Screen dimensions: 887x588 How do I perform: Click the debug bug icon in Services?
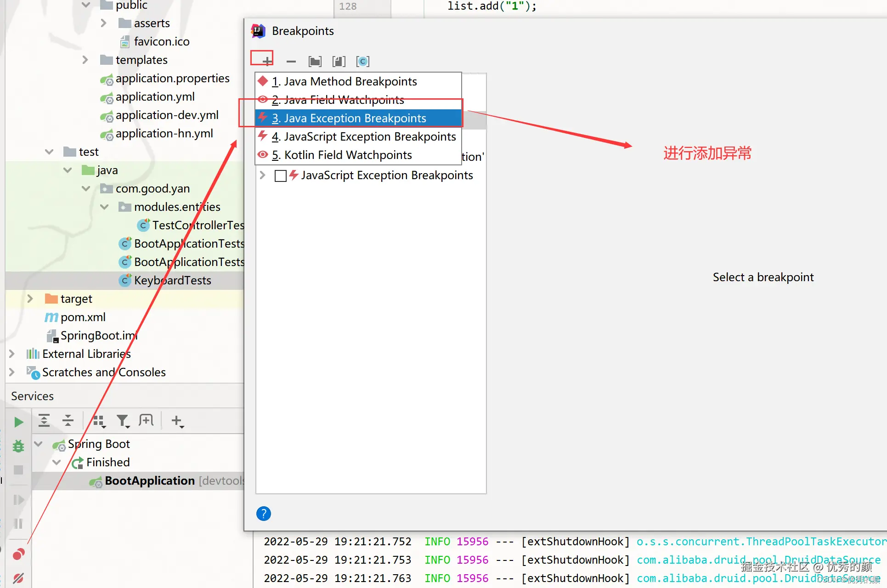tap(18, 446)
